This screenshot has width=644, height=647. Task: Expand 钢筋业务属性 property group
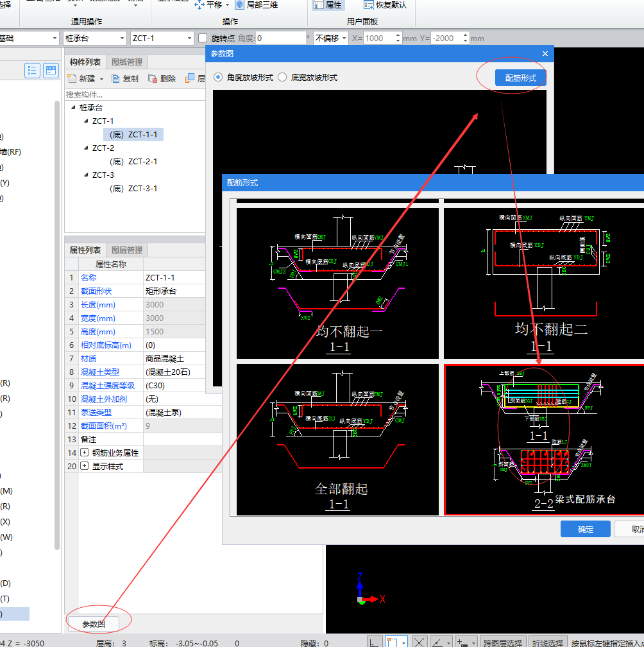tap(85, 453)
